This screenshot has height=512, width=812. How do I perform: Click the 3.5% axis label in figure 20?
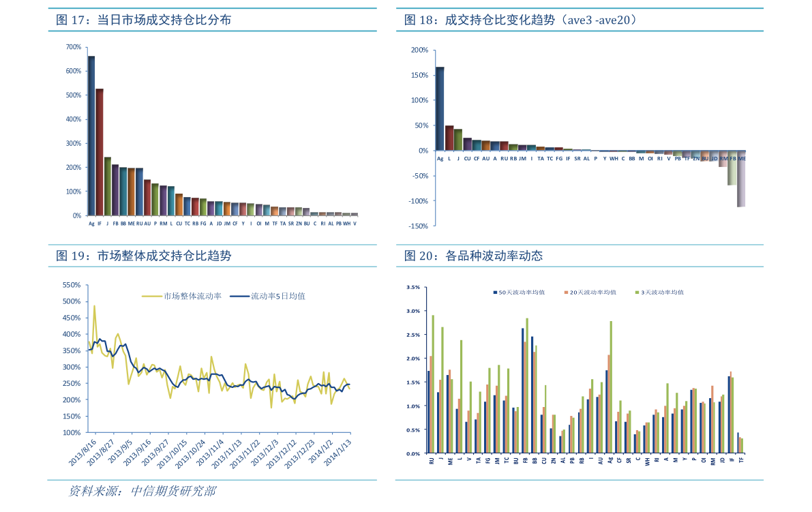[413, 287]
